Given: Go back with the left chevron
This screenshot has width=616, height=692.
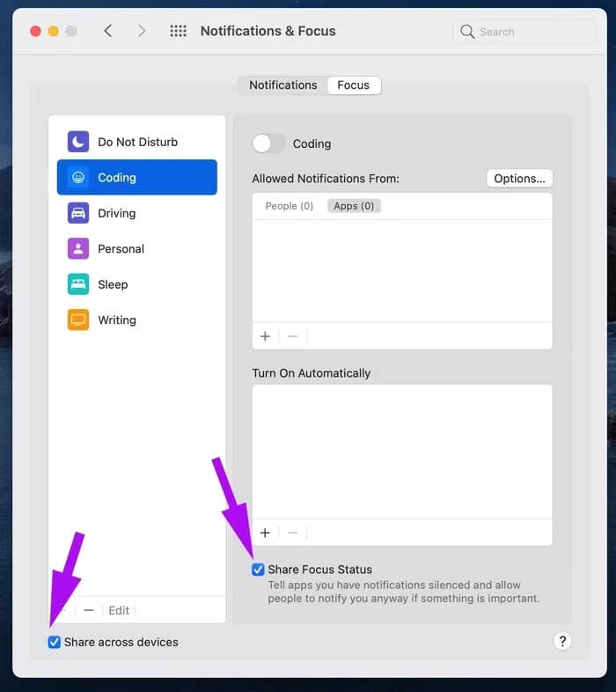Looking at the screenshot, I should tap(108, 31).
